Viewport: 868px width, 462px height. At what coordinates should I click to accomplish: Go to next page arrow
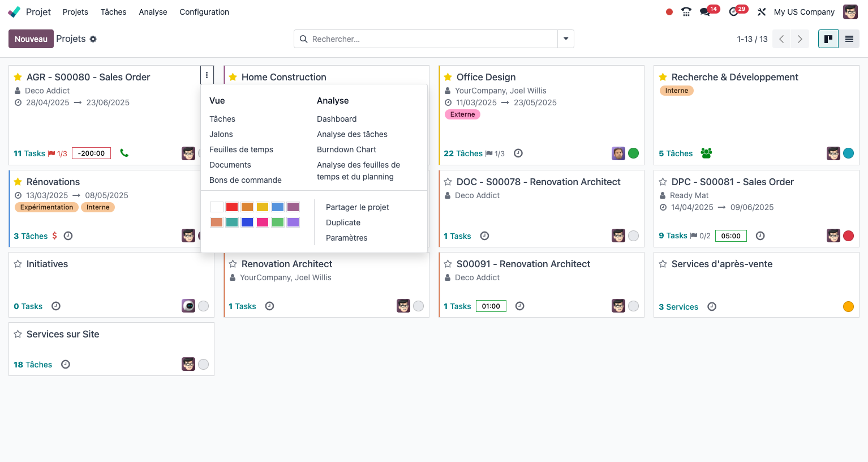coord(800,39)
